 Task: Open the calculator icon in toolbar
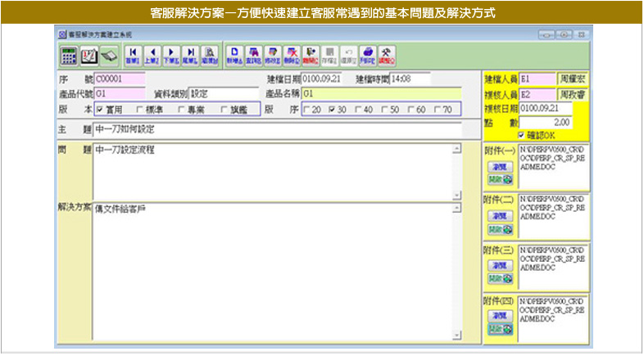(x=69, y=55)
